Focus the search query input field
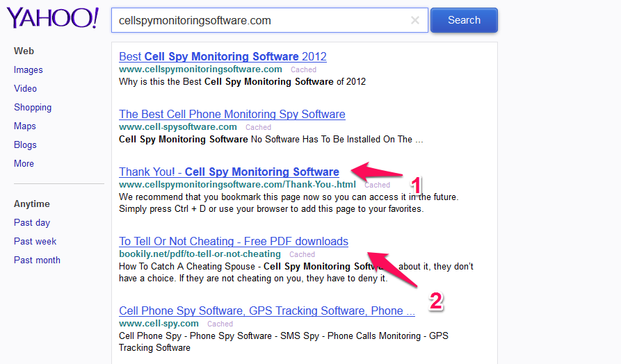Viewport: 621px width, 364px height. [261, 20]
